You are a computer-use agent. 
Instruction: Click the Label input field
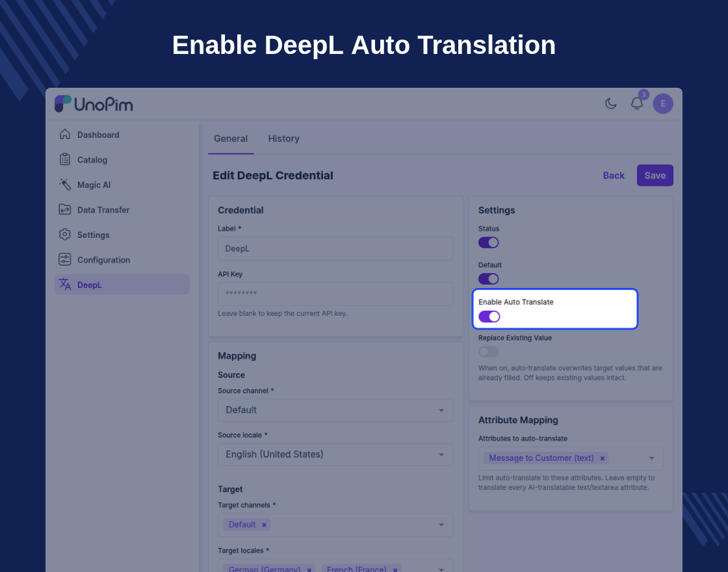click(335, 249)
